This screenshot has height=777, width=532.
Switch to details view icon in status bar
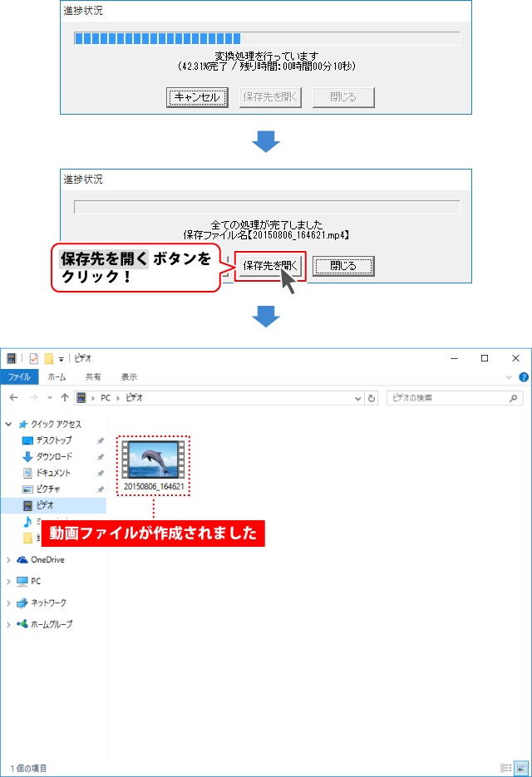(506, 768)
